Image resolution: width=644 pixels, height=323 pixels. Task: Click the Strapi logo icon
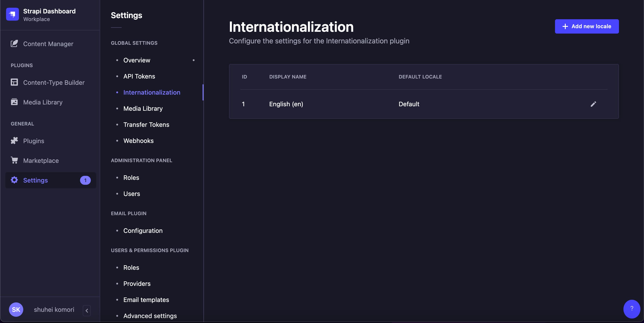pos(13,14)
